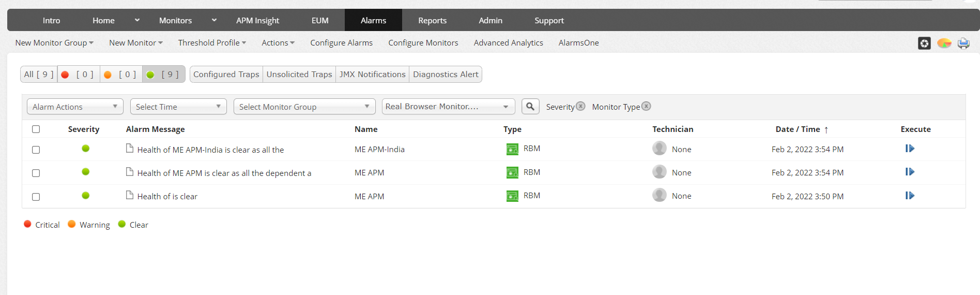Toggle the select-all alarms checkbox
The image size is (980, 295).
[x=36, y=129]
